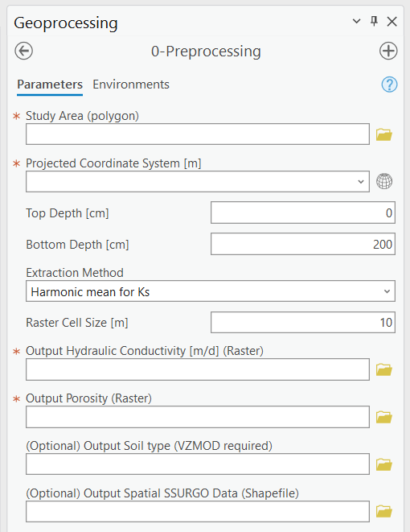Browse folder for Output Porosity raster
The height and width of the screenshot is (532, 410).
click(x=384, y=417)
